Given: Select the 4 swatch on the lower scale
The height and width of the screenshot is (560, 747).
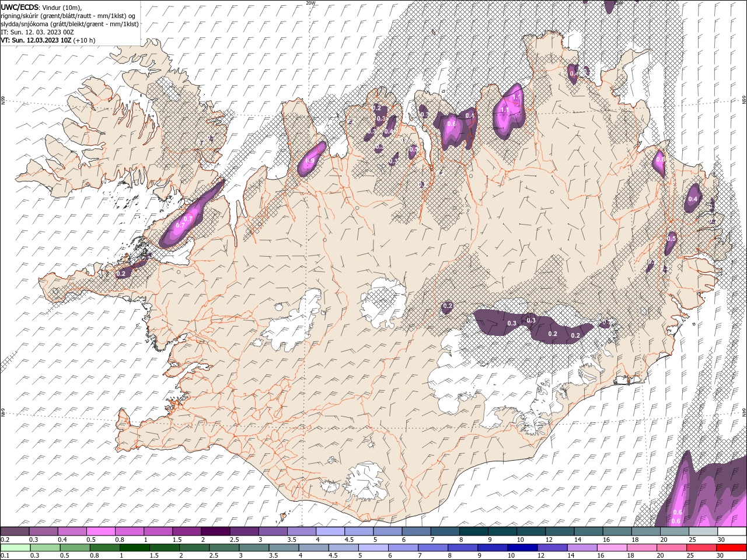Looking at the screenshot, I should coord(314,548).
